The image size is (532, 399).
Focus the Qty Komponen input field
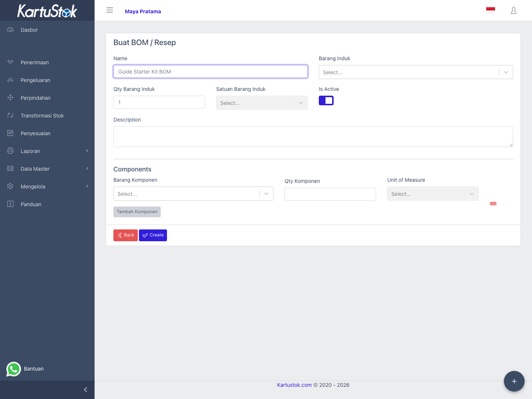point(330,194)
